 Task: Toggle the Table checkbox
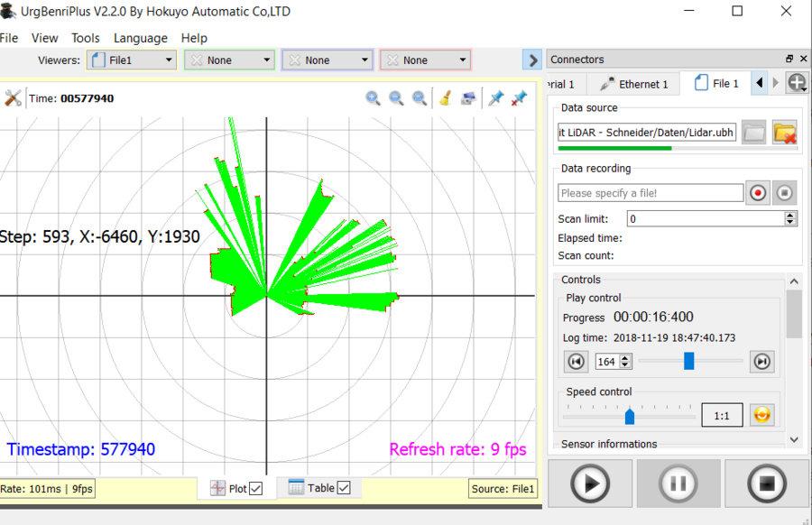(343, 488)
